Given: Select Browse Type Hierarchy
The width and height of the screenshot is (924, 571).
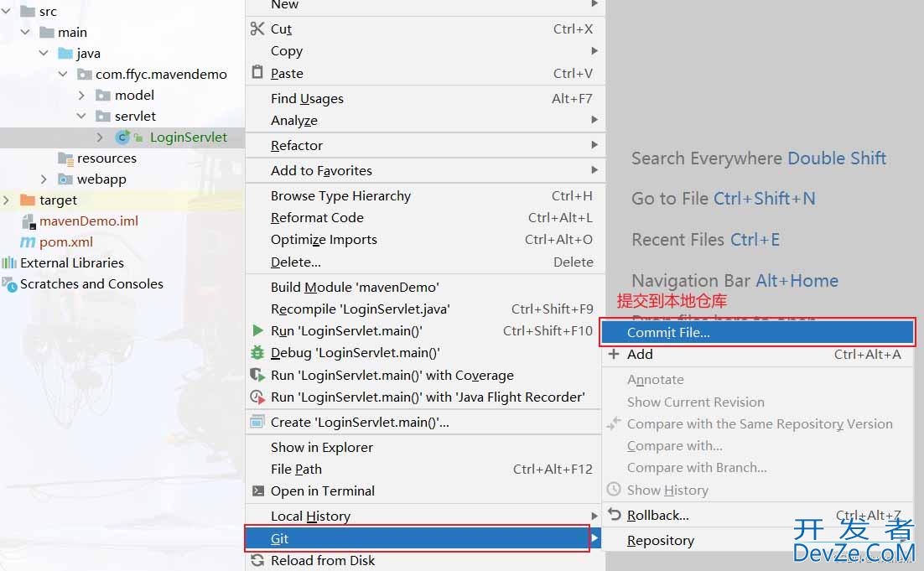Looking at the screenshot, I should (x=425, y=195).
